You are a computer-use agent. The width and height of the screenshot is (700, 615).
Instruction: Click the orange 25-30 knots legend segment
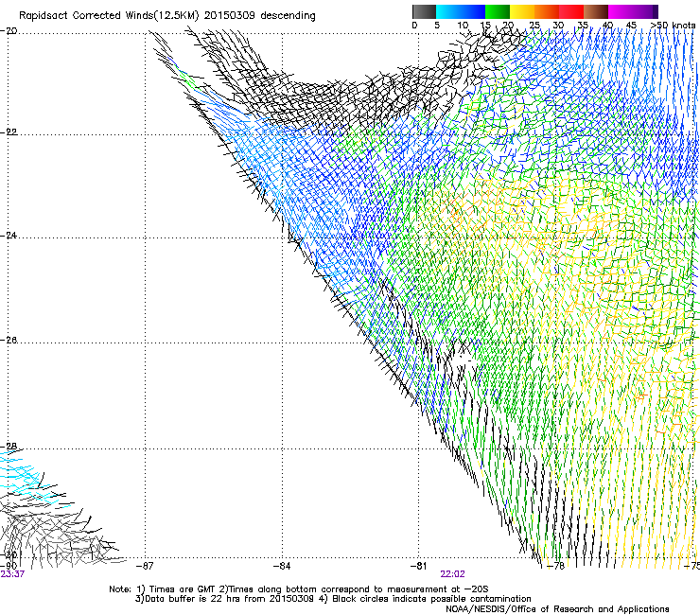tap(547, 11)
